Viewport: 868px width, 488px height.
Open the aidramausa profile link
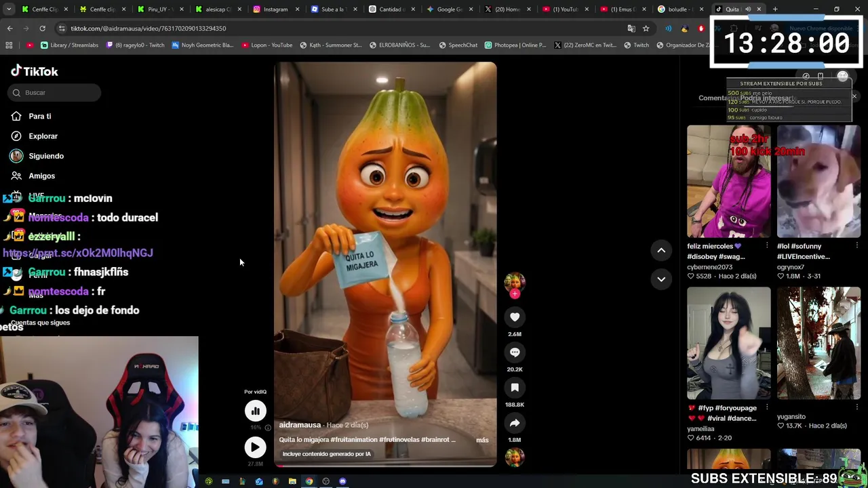[300, 425]
